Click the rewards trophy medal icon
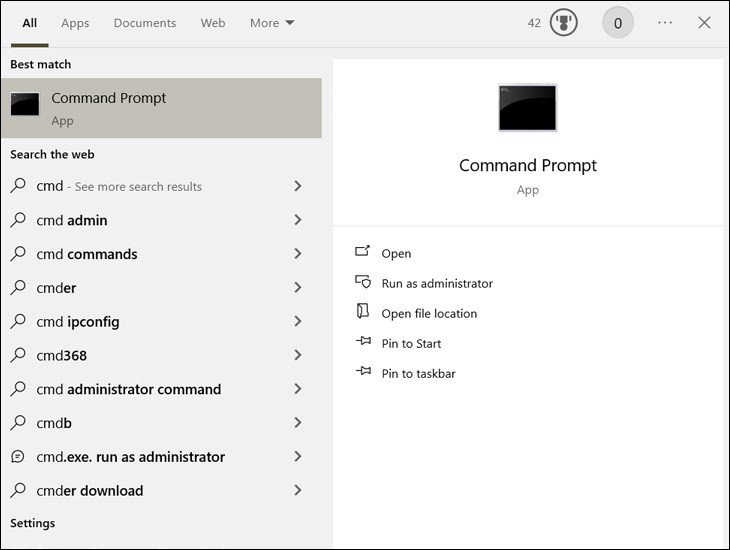 [x=564, y=23]
